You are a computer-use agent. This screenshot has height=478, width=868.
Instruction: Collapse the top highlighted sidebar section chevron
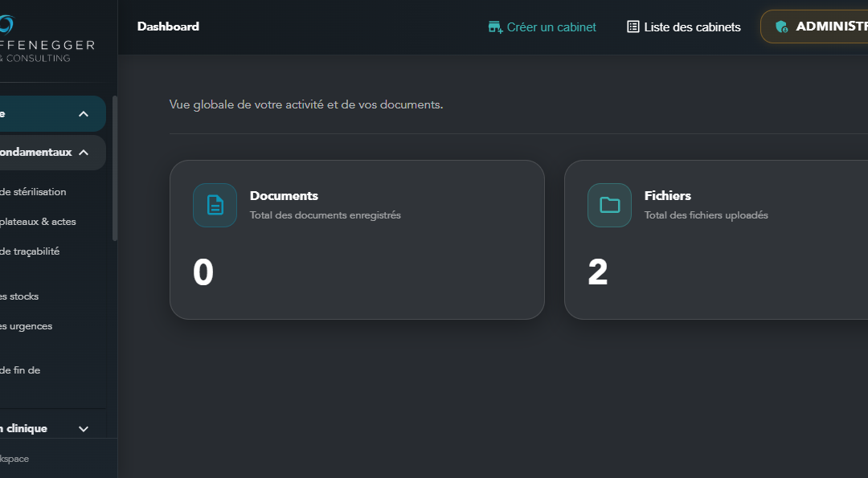pyautogui.click(x=84, y=114)
